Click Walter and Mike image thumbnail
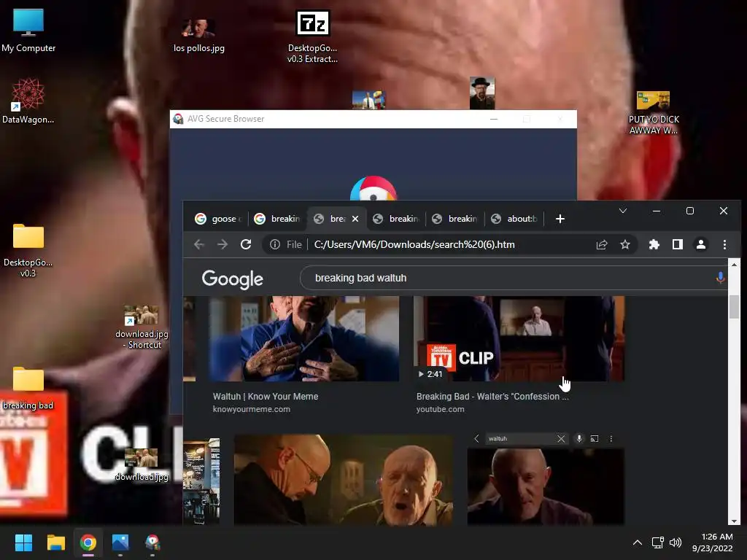Screen dimensions: 747x560 [x=343, y=480]
